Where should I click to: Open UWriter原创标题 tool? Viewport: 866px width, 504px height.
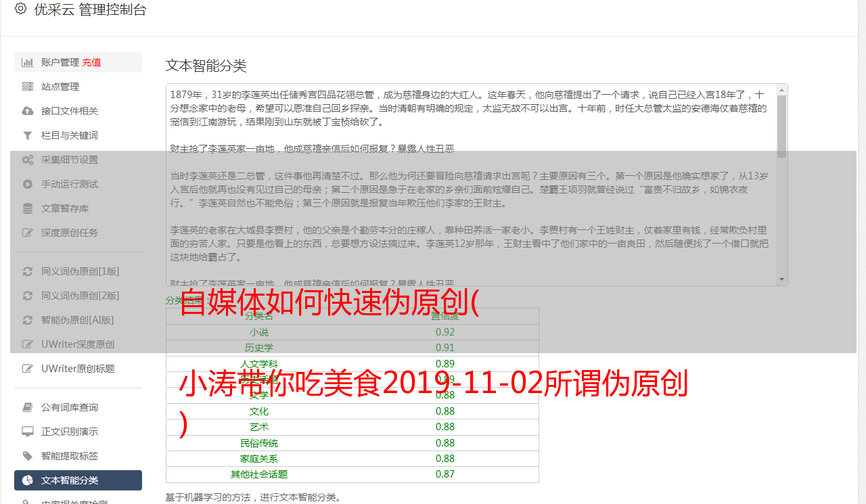[78, 369]
